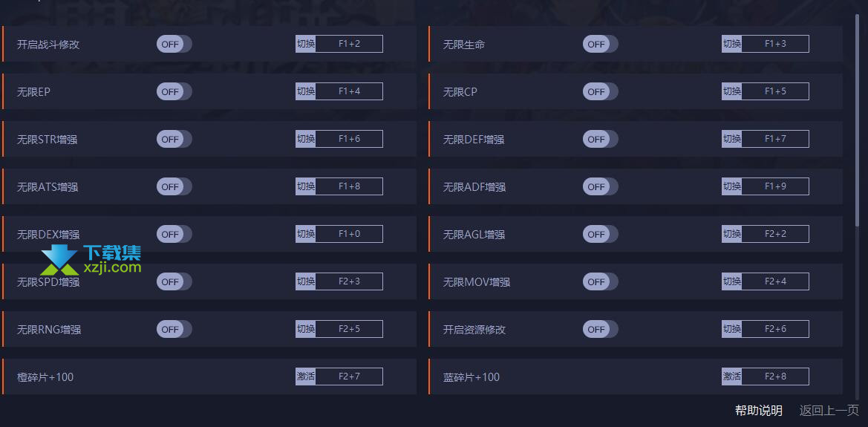Click the vertical scrollbar on the right
Viewport: 868px width, 427px height.
click(858, 122)
